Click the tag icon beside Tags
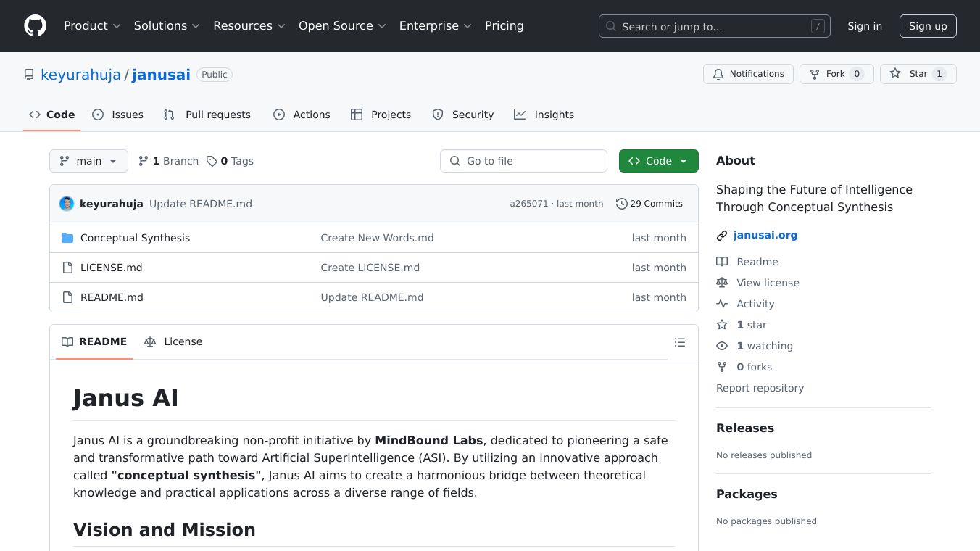This screenshot has width=980, height=551. point(212,161)
